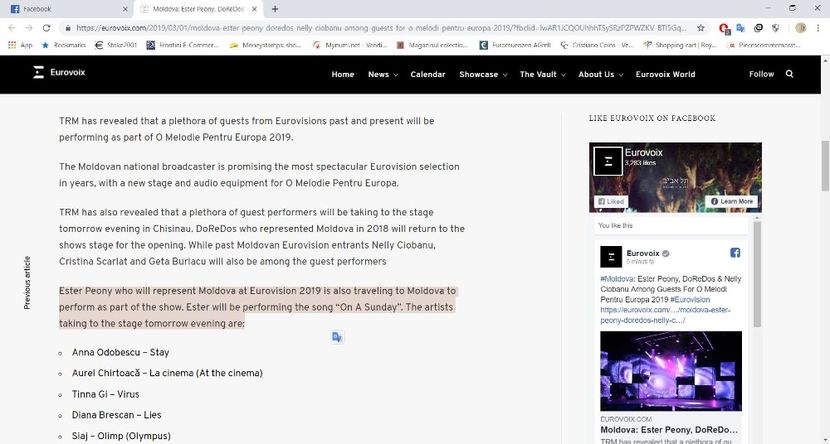The width and height of the screenshot is (830, 444).
Task: Click the Previous article vertical link
Action: tap(27, 283)
